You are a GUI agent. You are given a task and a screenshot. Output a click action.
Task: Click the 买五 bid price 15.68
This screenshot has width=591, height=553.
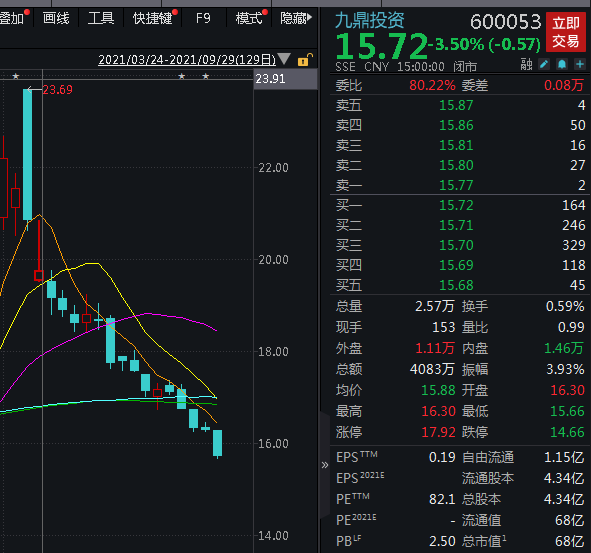click(x=456, y=285)
